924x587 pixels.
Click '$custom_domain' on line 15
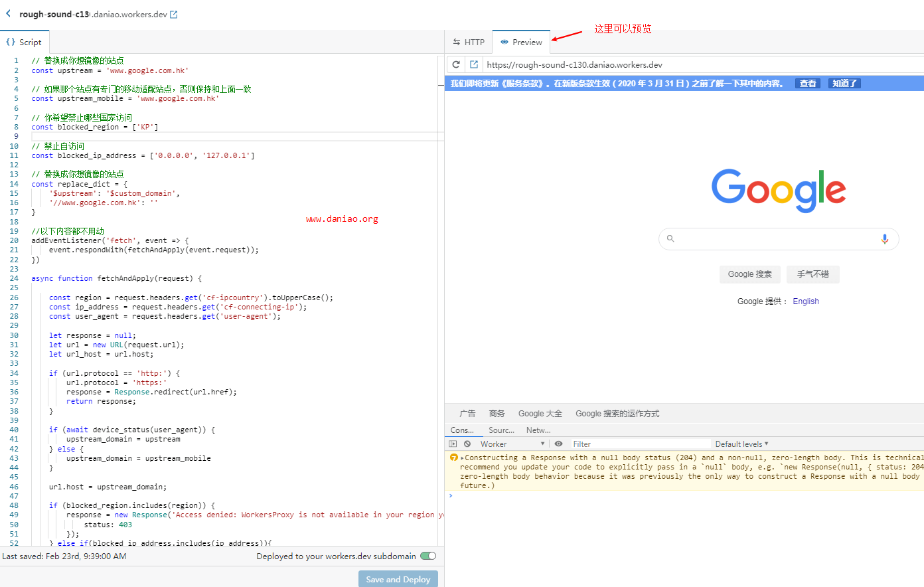pos(141,193)
